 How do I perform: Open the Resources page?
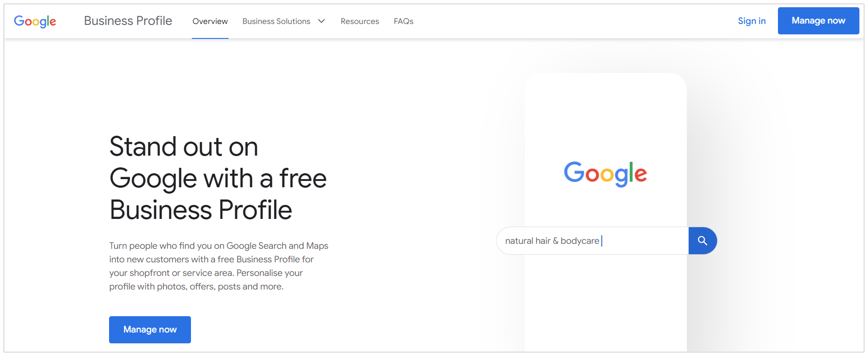coord(360,21)
